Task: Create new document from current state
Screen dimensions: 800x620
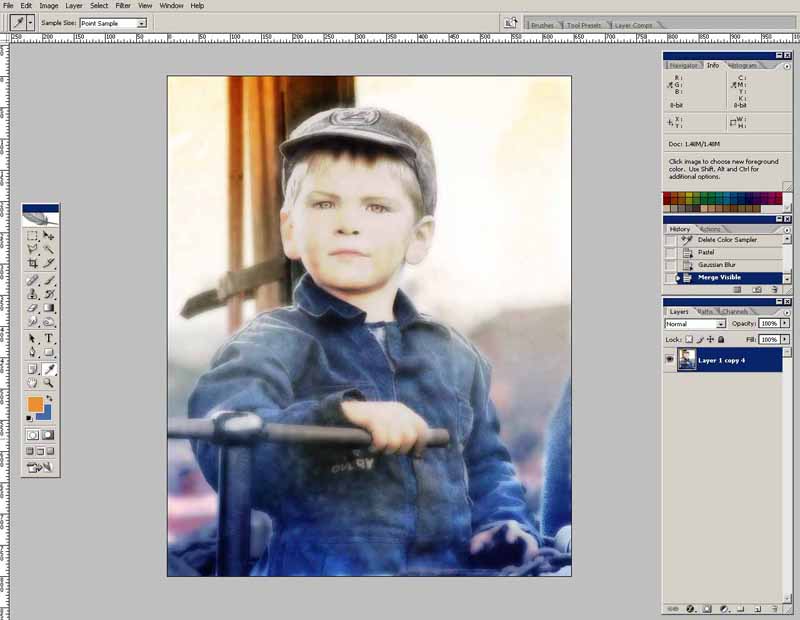Action: click(737, 289)
